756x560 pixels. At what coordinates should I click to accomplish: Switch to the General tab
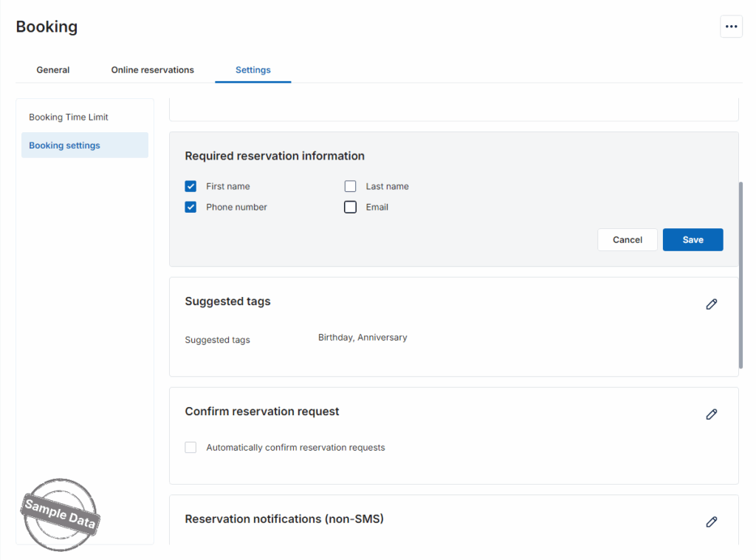[53, 70]
